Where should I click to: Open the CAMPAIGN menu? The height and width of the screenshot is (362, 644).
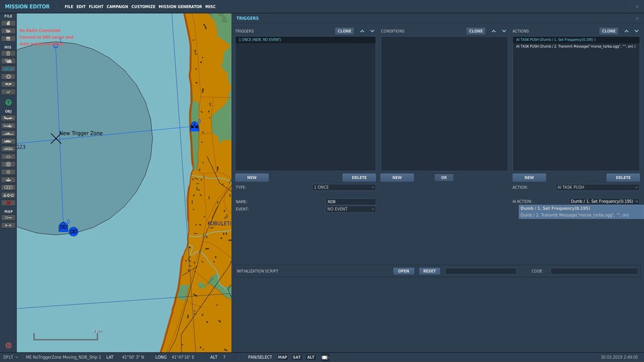point(117,7)
